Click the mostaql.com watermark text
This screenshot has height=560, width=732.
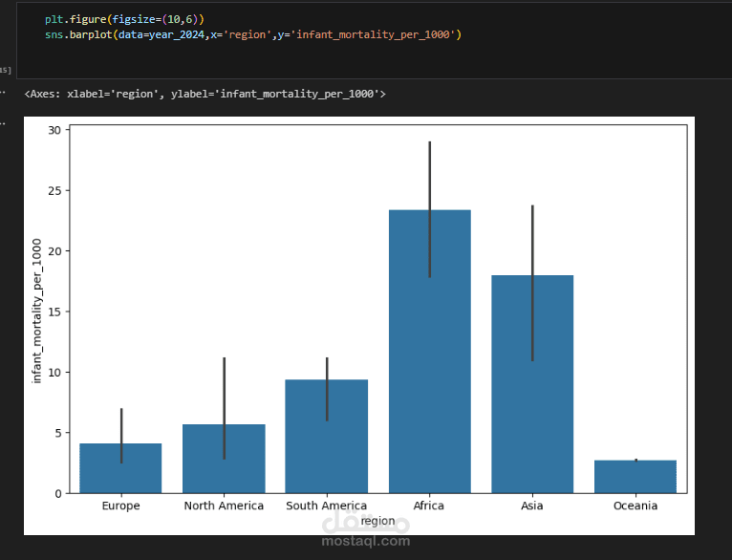[x=367, y=541]
